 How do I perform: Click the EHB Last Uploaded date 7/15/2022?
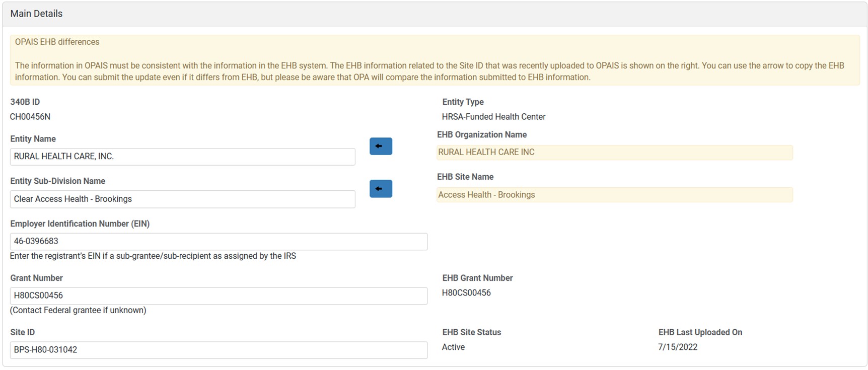click(x=678, y=347)
